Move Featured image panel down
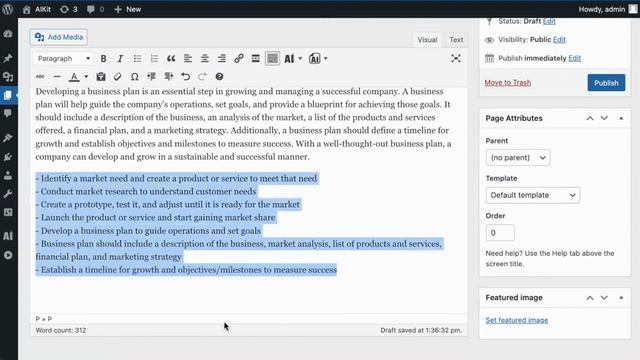 604,298
